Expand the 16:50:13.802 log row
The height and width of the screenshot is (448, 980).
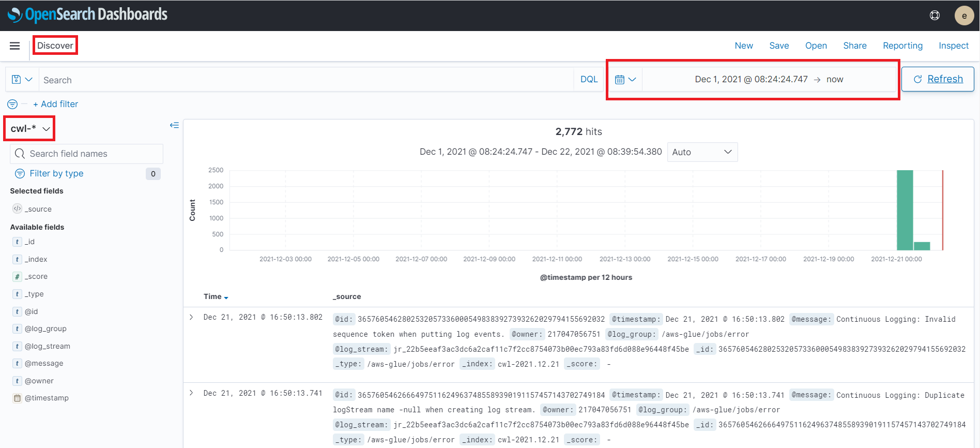(x=191, y=317)
